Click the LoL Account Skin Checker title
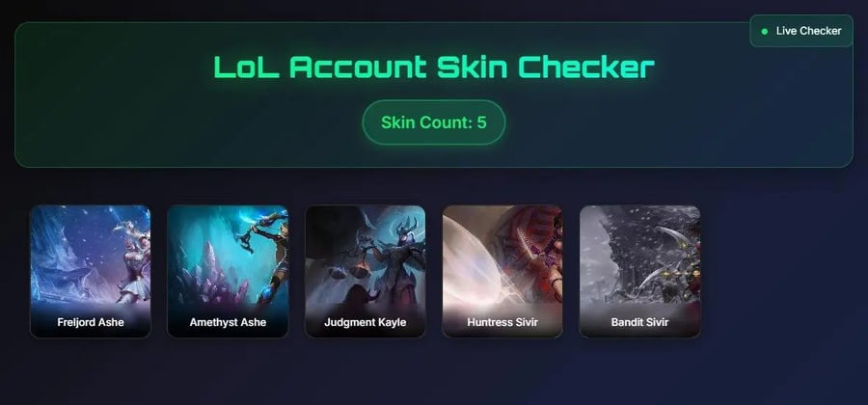The height and width of the screenshot is (405, 868). point(433,67)
